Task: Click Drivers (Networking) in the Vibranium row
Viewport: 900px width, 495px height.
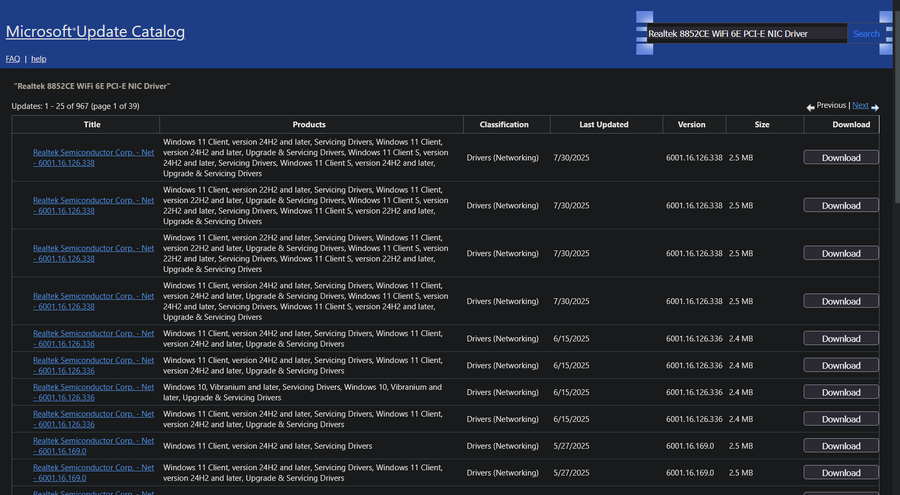Action: (503, 392)
